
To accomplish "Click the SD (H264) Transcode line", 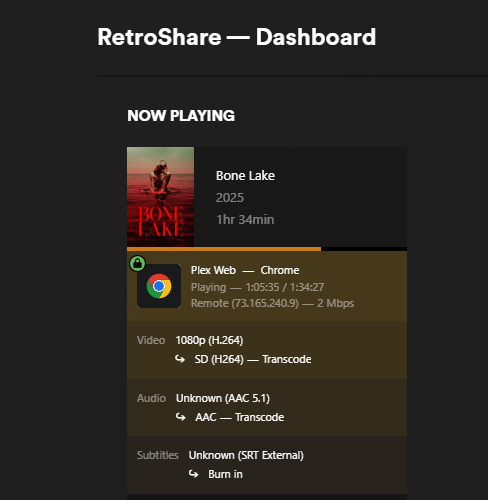I will (x=253, y=359).
